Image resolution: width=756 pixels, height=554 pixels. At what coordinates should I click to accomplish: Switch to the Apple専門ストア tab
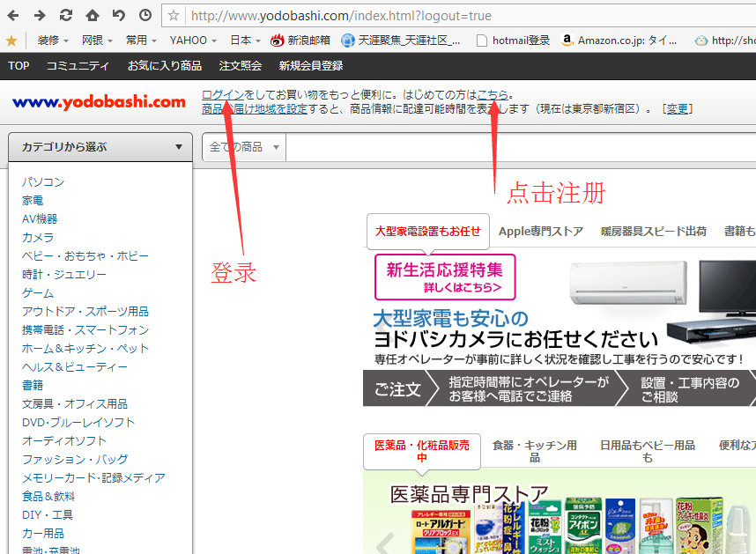pyautogui.click(x=541, y=232)
